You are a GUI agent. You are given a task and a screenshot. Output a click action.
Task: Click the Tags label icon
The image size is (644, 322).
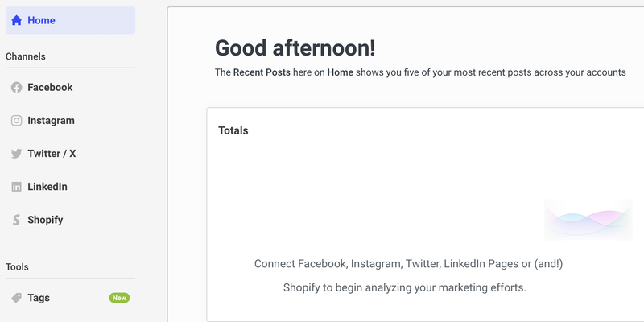pyautogui.click(x=16, y=298)
